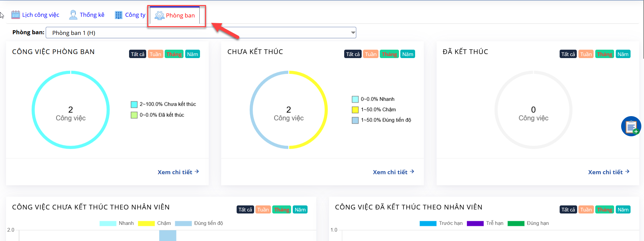Select Năm filter in Đã kết thúc card
The image size is (644, 241).
tap(623, 54)
